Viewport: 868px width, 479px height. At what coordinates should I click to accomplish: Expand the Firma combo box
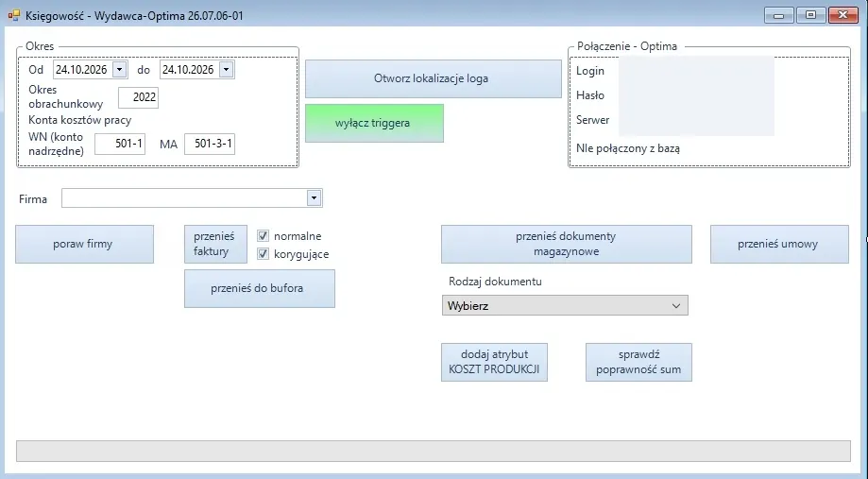(x=314, y=197)
